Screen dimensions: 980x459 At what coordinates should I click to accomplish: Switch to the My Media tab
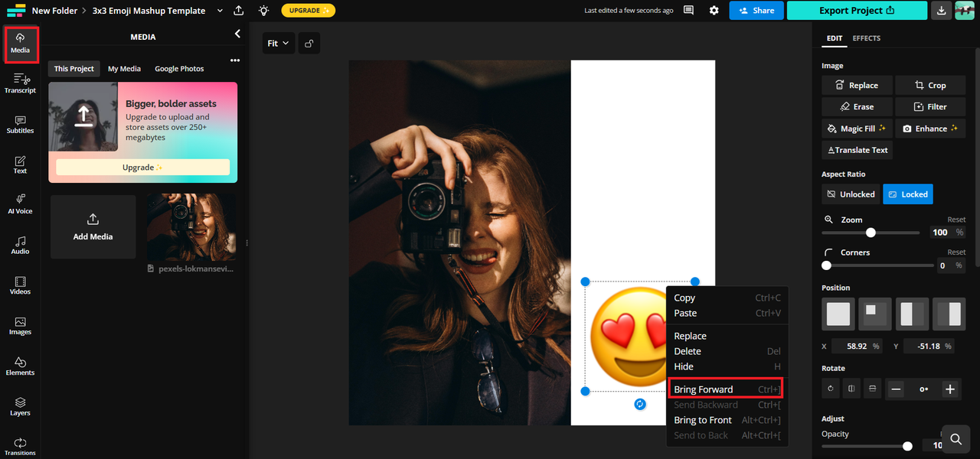click(124, 69)
